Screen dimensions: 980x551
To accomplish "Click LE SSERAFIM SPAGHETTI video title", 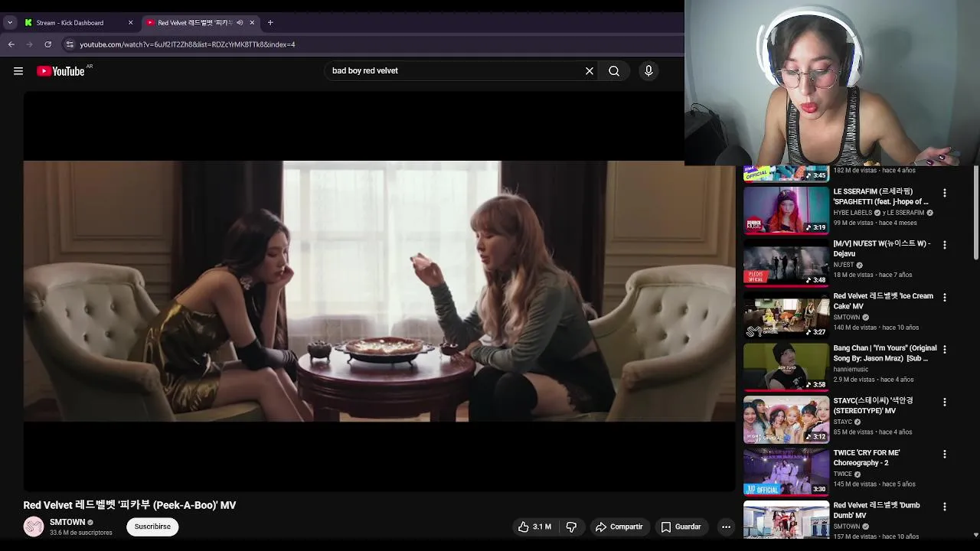I will (x=881, y=197).
